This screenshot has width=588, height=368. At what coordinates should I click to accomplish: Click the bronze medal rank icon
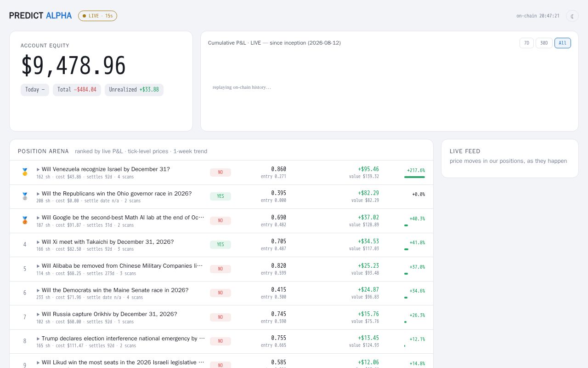(25, 220)
